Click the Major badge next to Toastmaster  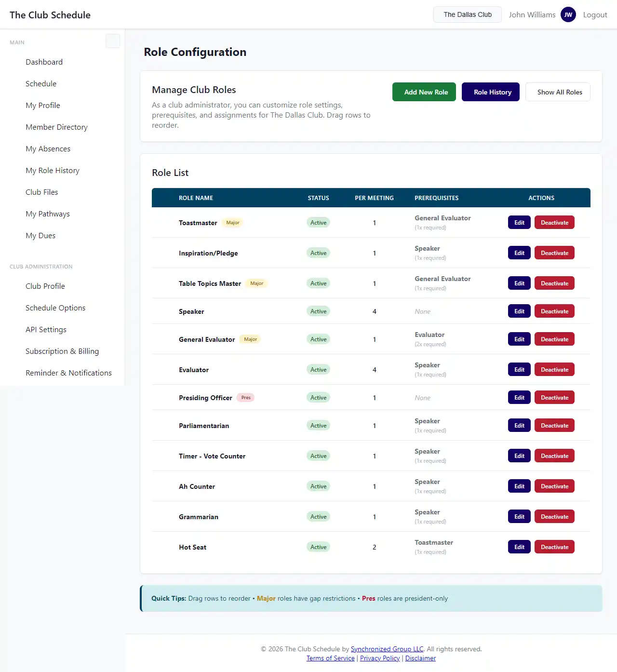[233, 223]
